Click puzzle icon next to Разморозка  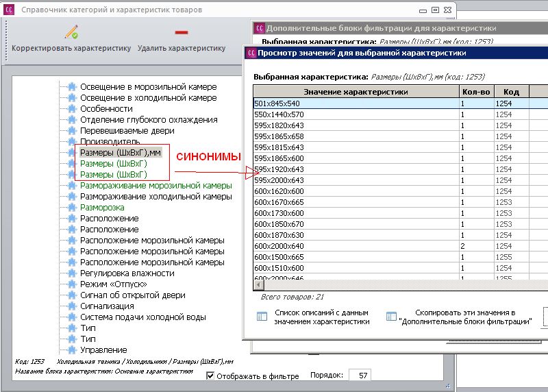(x=72, y=208)
